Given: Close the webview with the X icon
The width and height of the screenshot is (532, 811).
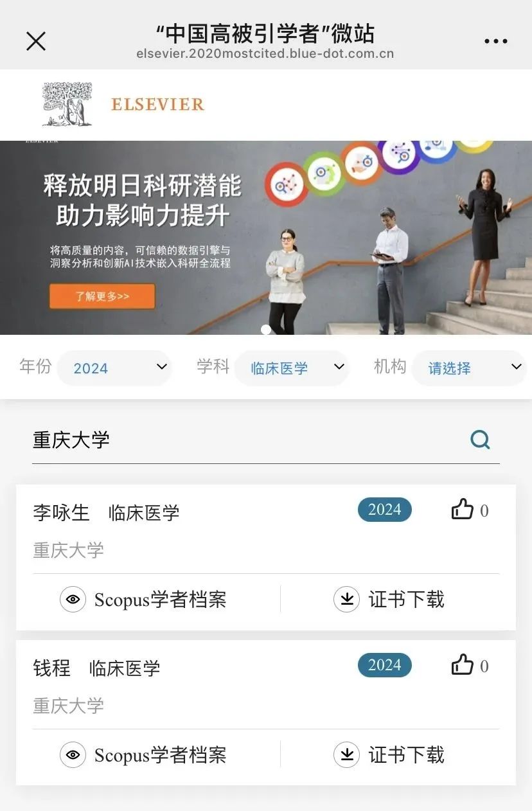Looking at the screenshot, I should tap(36, 41).
